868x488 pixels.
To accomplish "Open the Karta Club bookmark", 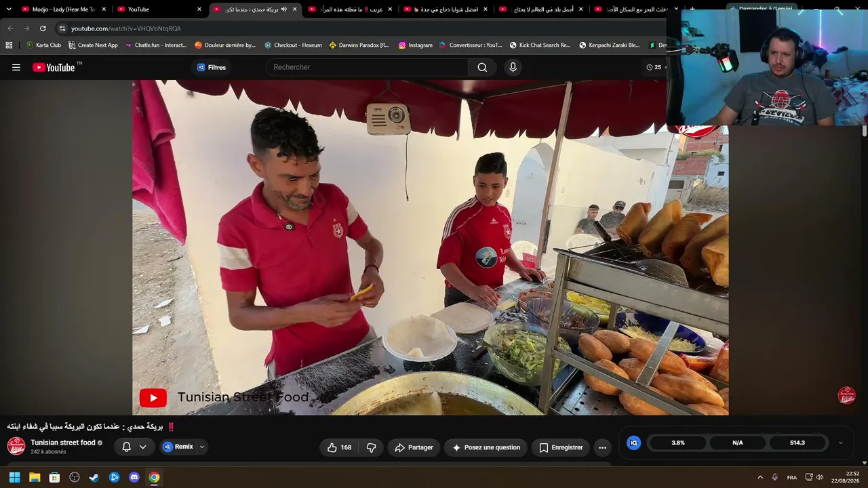I will pos(43,45).
